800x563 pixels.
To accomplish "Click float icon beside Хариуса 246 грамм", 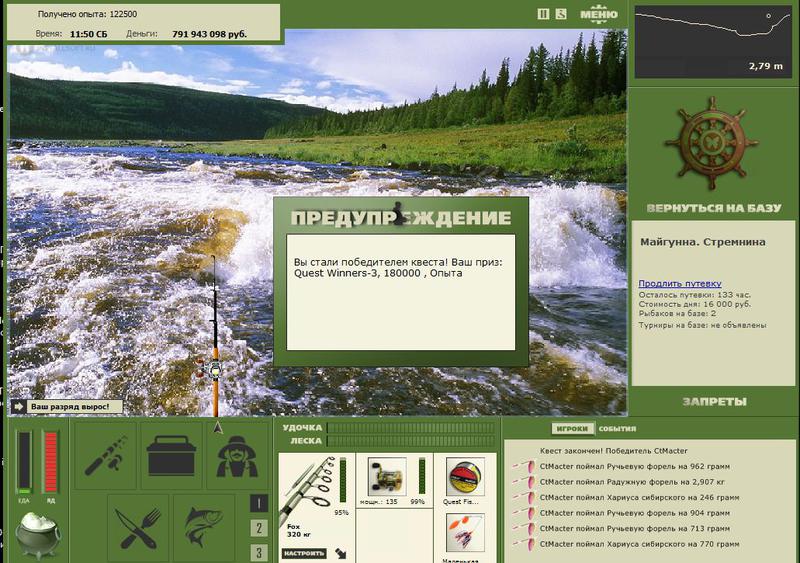I will click(x=524, y=497).
